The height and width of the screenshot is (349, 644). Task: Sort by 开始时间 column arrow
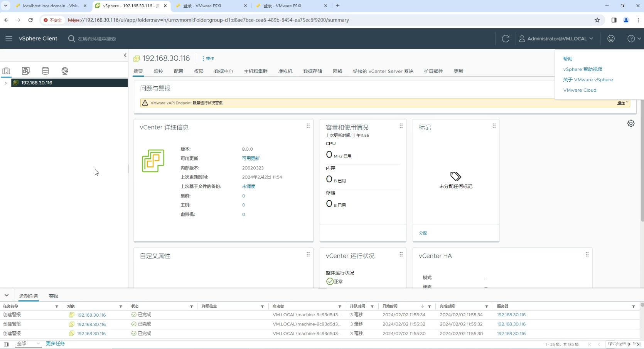(422, 306)
